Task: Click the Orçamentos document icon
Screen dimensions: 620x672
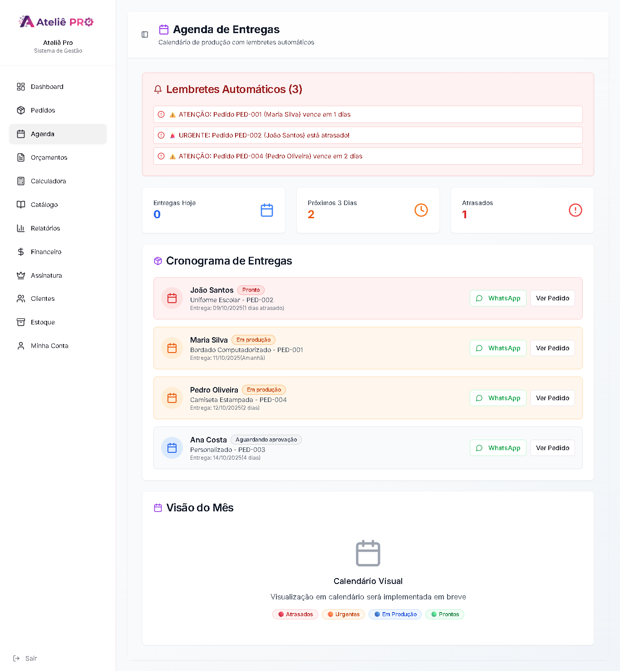Action: 21,157
